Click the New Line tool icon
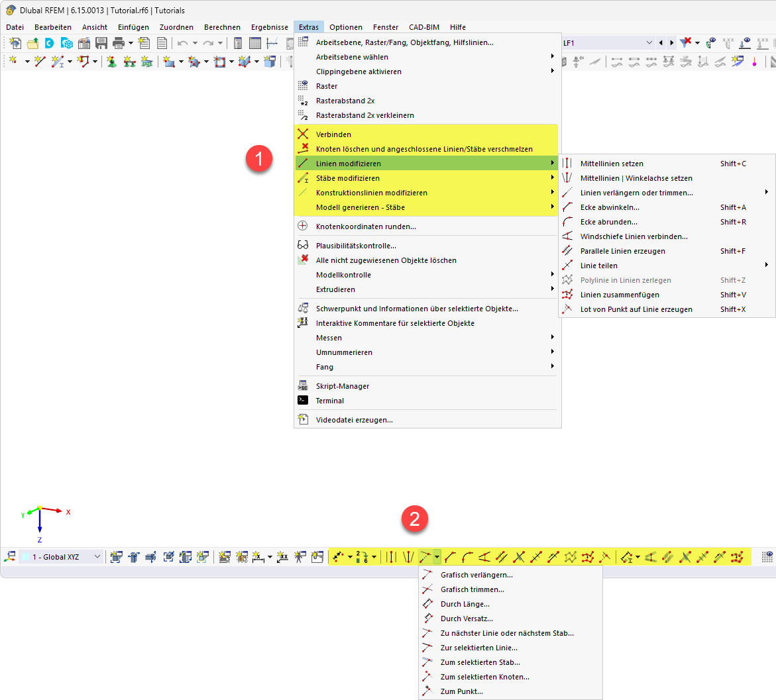Viewport: 776px width, 700px height. coord(40,62)
